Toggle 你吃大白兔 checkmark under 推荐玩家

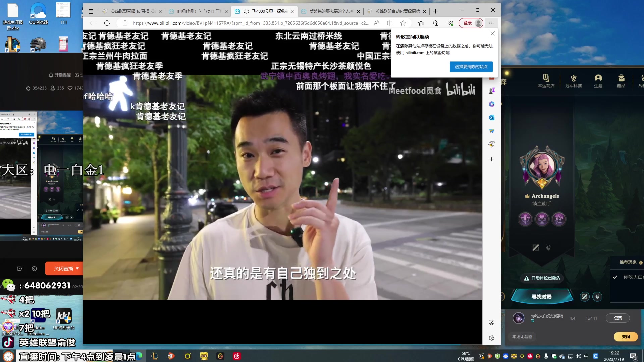(615, 277)
